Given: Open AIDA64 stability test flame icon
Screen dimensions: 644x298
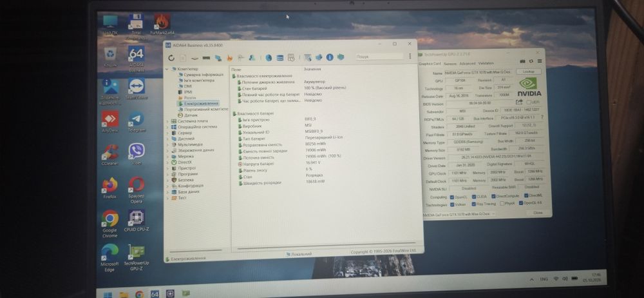Looking at the screenshot, I should pyautogui.click(x=230, y=58).
